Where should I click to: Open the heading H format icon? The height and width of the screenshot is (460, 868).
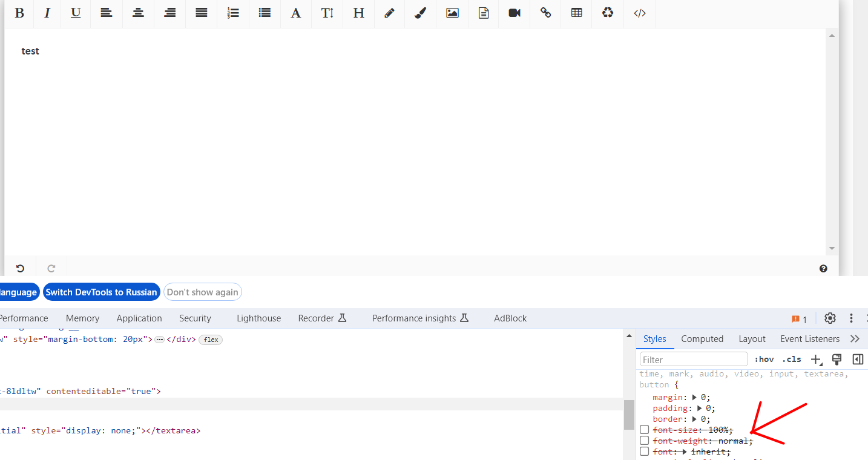click(359, 13)
